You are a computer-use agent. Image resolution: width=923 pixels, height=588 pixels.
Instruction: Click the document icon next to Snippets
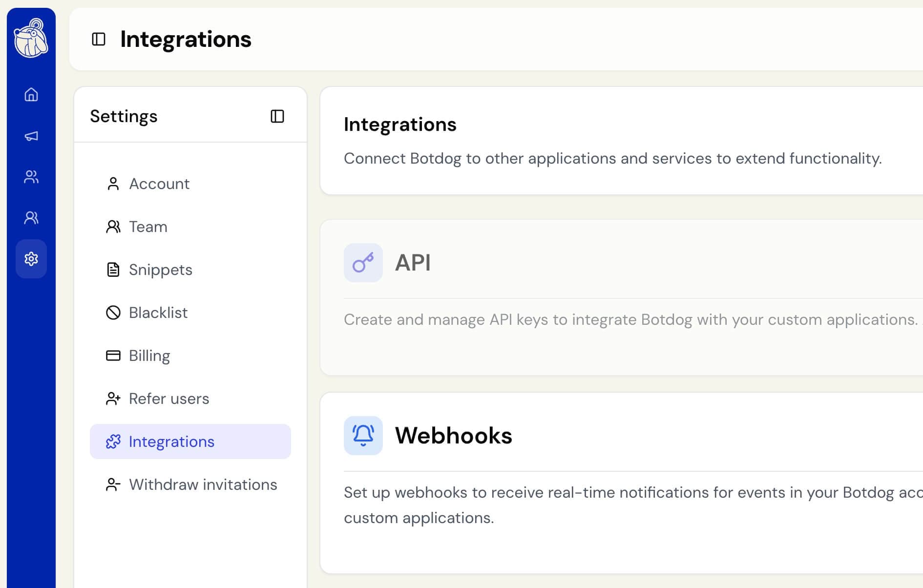tap(113, 270)
